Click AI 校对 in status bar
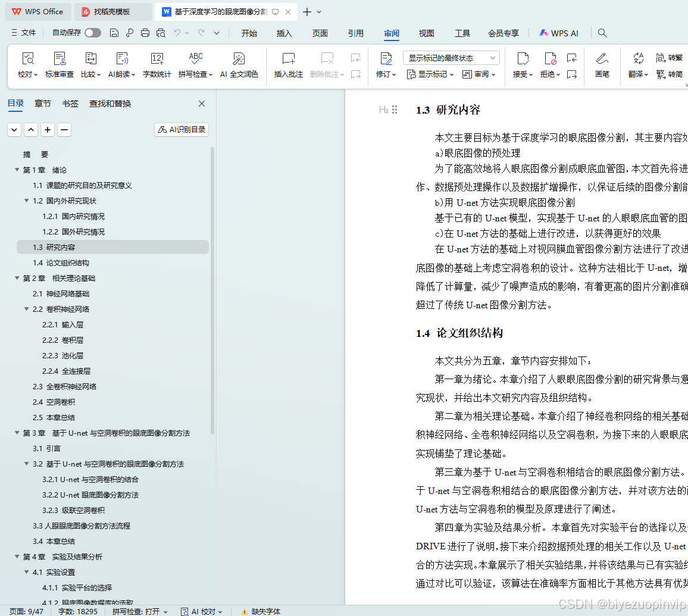The image size is (688, 616). (x=202, y=611)
